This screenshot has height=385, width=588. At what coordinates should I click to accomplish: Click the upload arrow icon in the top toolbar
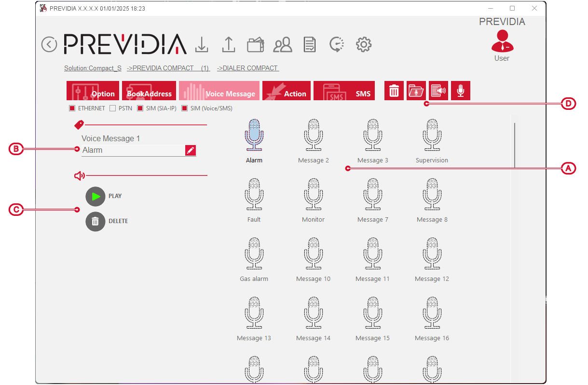[x=228, y=45]
